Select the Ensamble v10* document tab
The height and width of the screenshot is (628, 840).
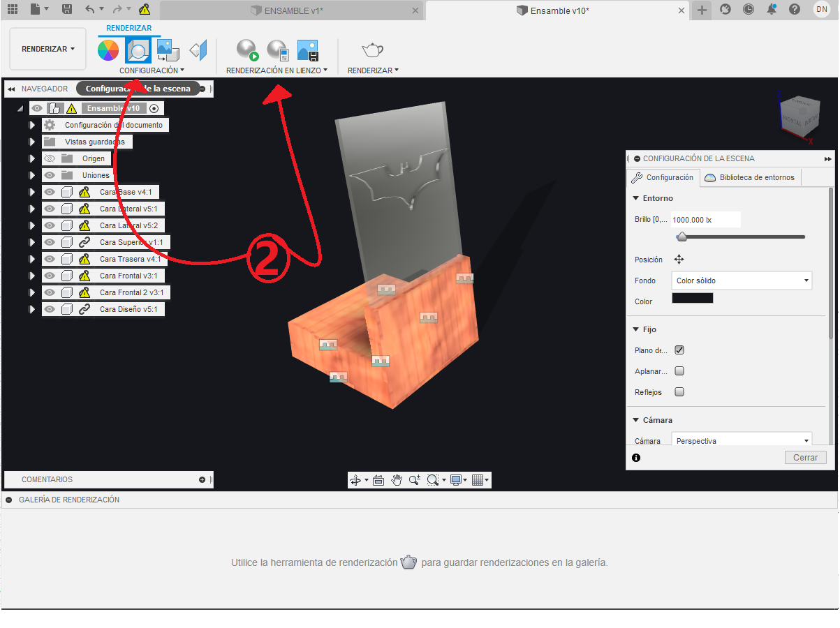[559, 10]
